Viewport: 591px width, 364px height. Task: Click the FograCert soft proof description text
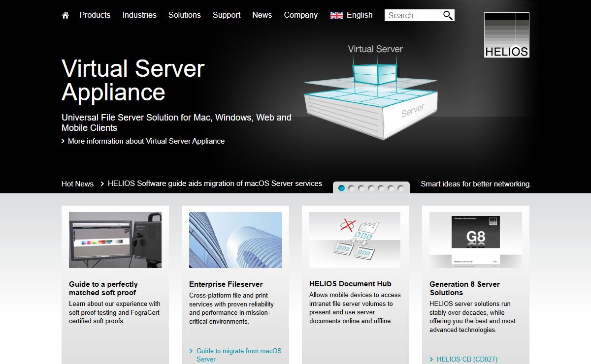click(115, 312)
